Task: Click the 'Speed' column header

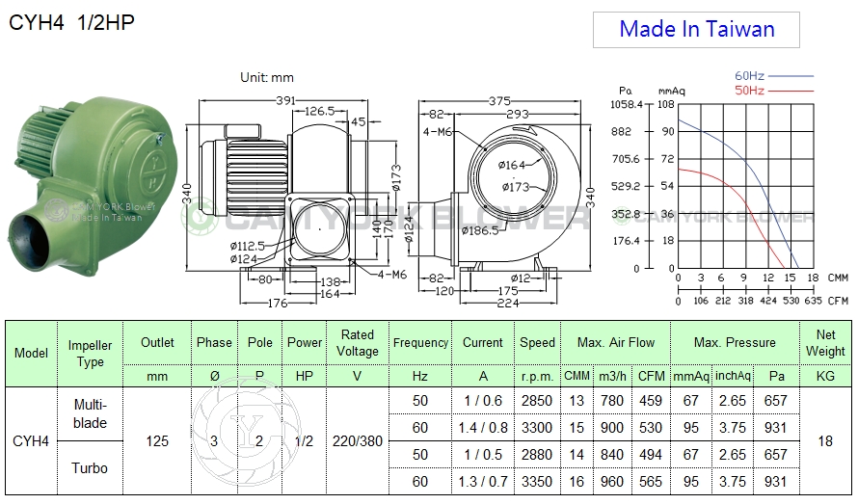Action: click(537, 342)
